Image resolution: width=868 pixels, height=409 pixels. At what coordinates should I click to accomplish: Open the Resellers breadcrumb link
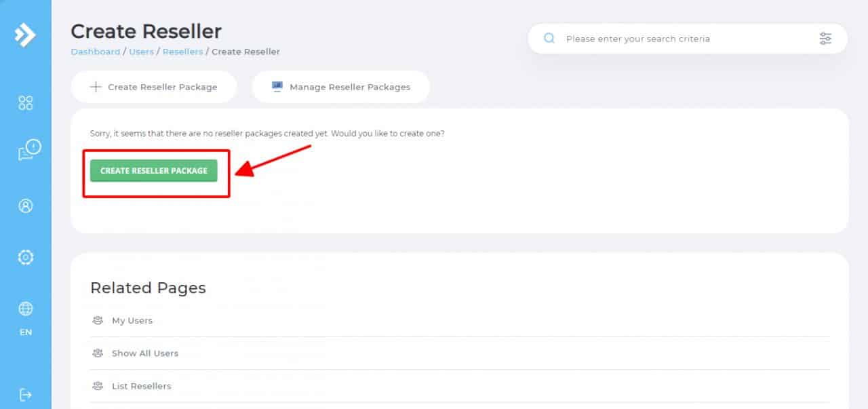tap(182, 52)
